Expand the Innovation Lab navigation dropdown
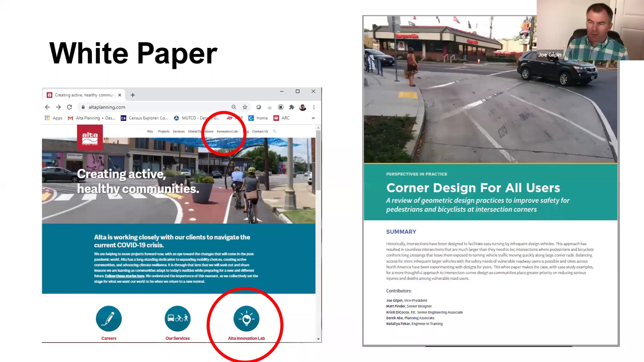Viewport: 644px width, 362px height. pos(228,131)
